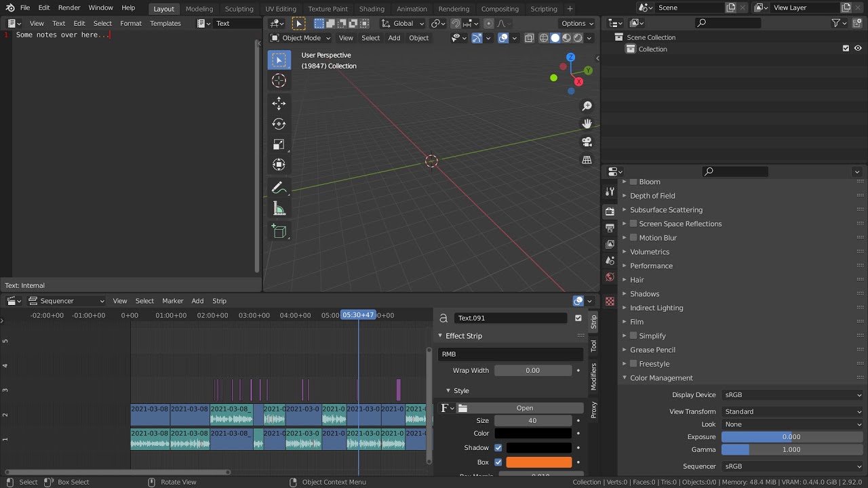Viewport: 868px width, 488px height.
Task: Open the Marker menu in sequencer
Action: pos(172,301)
